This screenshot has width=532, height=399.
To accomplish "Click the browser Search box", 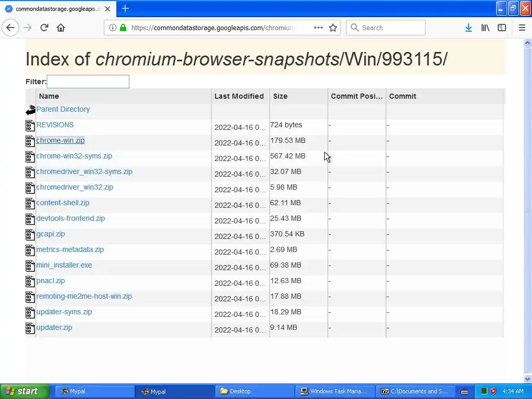I will (x=386, y=28).
